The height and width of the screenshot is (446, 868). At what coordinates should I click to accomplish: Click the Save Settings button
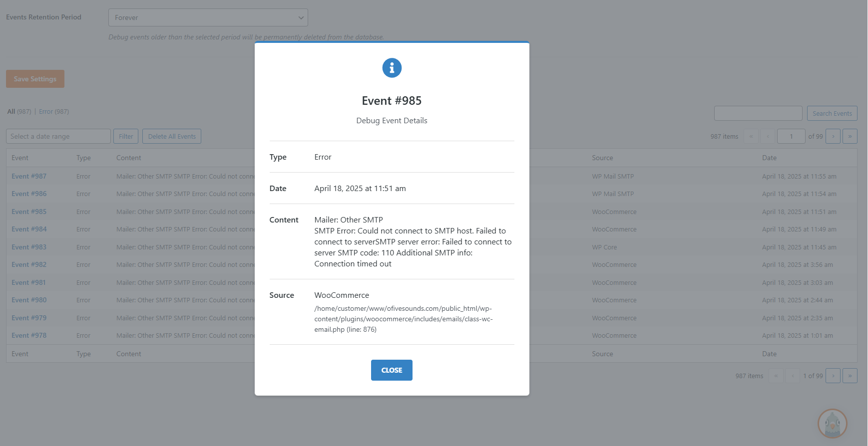tap(35, 79)
